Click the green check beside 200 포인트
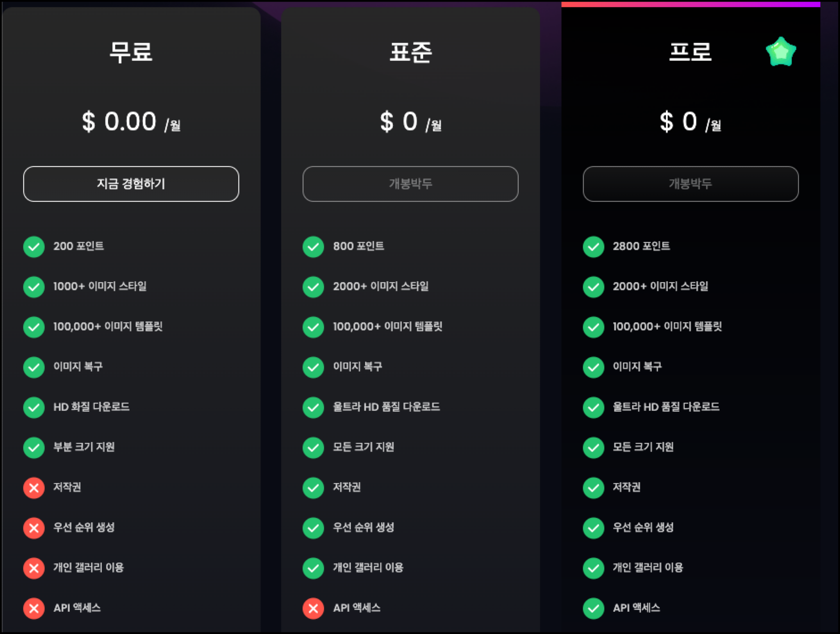Image resolution: width=840 pixels, height=634 pixels. click(33, 247)
